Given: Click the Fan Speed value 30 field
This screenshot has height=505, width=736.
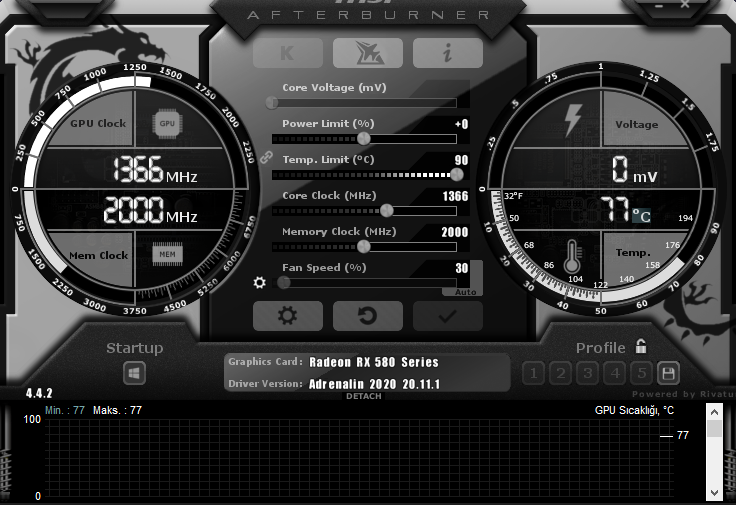Looking at the screenshot, I should (x=462, y=268).
